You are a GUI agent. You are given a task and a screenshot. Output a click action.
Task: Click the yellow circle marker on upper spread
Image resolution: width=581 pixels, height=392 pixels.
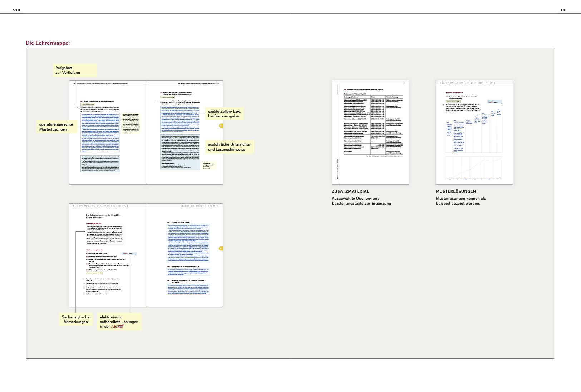click(x=221, y=126)
